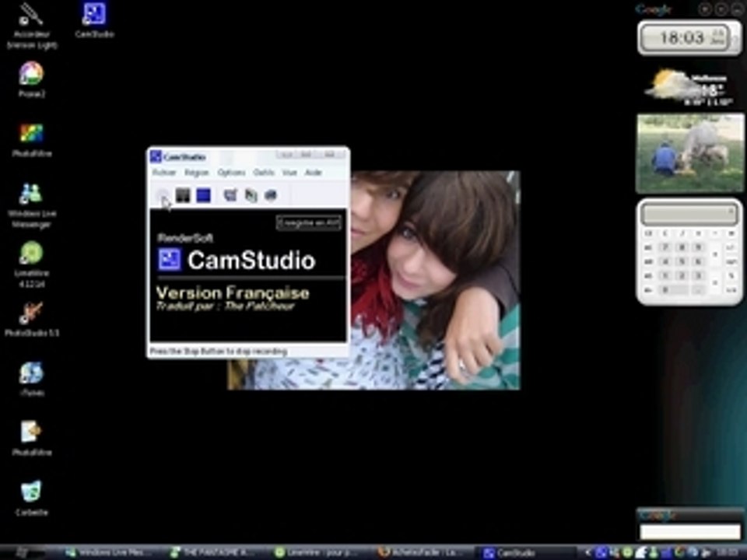Pause the CamStudio recording
The width and height of the screenshot is (747, 560).
point(183,194)
